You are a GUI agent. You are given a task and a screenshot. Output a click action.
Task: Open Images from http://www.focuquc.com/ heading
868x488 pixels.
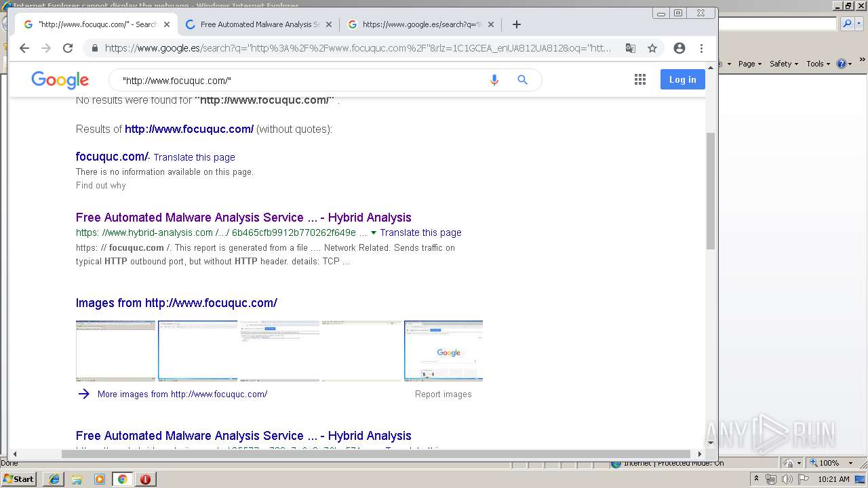point(176,303)
